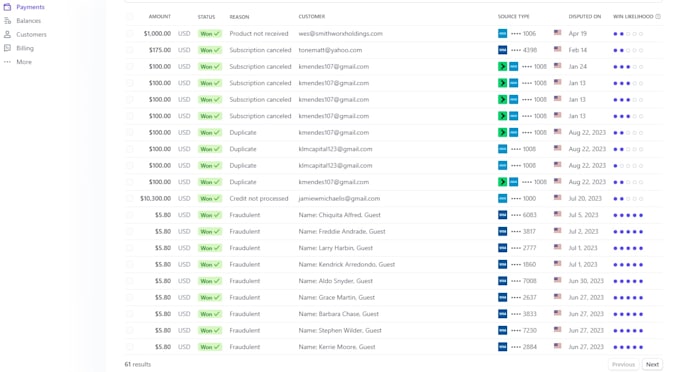Viewport: 680px width, 372px height.
Task: Click Visa icon for card ending 2884
Action: coord(502,346)
